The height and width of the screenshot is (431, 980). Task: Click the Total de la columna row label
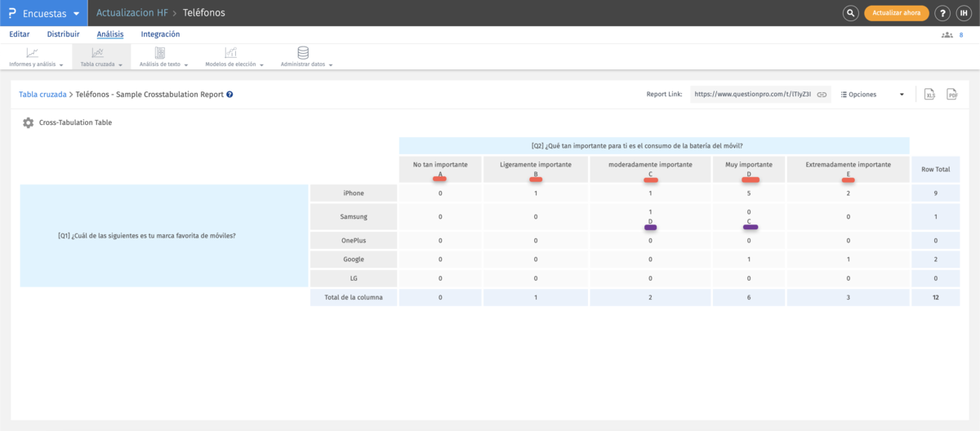click(354, 297)
